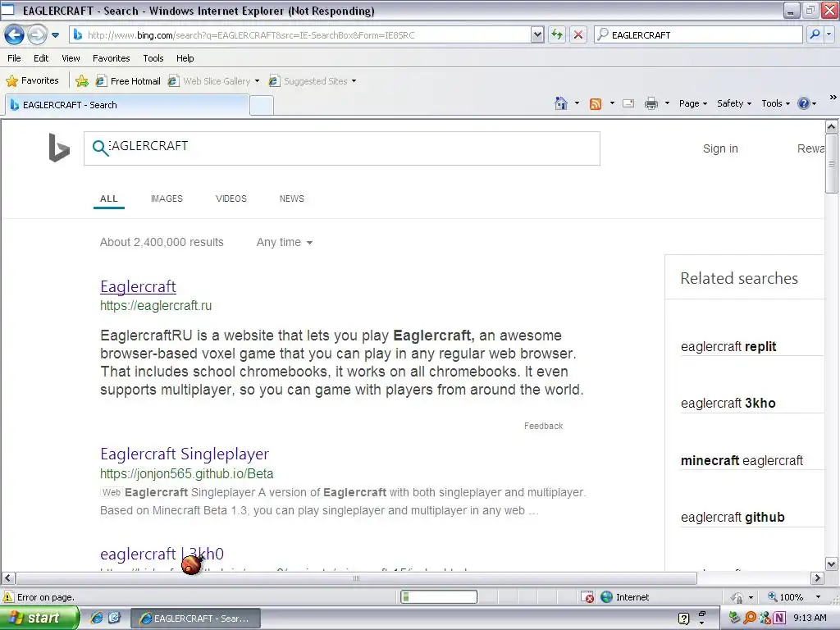This screenshot has height=630, width=840.
Task: Open the Favorites star panel button
Action: [32, 80]
